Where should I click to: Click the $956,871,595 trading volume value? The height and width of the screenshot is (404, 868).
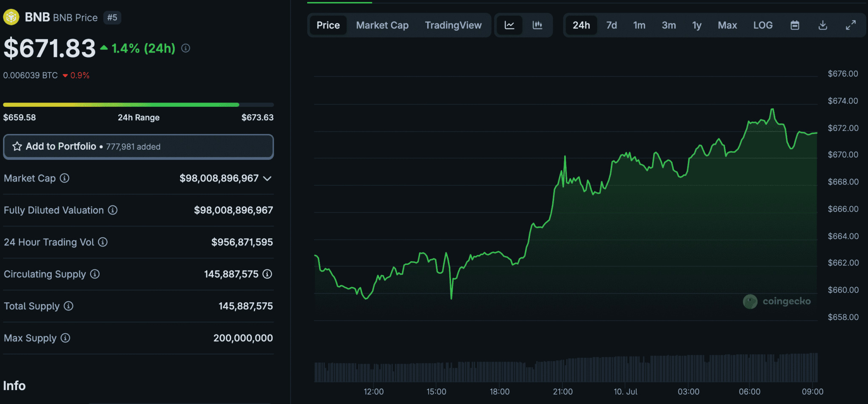point(242,242)
